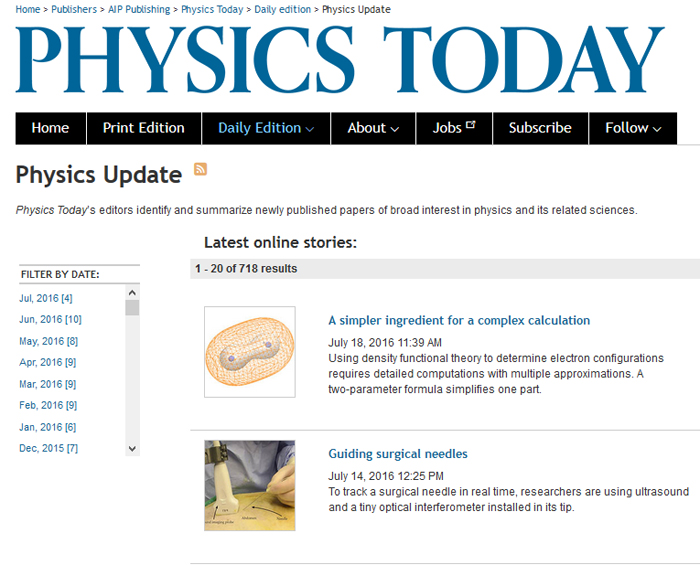Filter stories by Jun, 2016
This screenshot has width=700, height=565.
[50, 319]
